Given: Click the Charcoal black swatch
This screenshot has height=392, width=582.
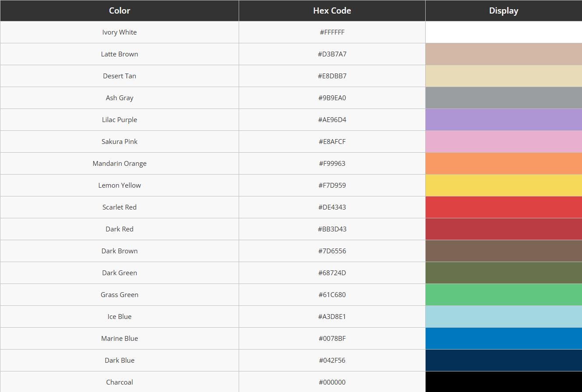Looking at the screenshot, I should (x=503, y=382).
